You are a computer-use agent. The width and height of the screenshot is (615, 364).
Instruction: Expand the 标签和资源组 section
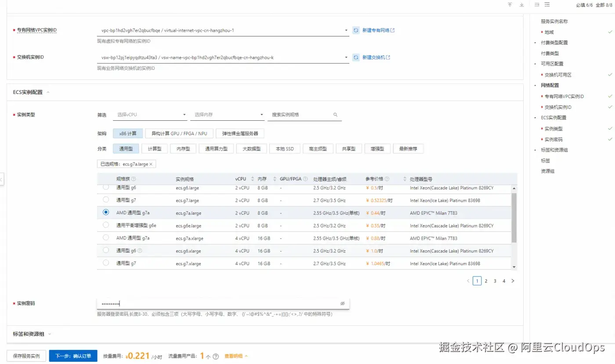[49, 334]
